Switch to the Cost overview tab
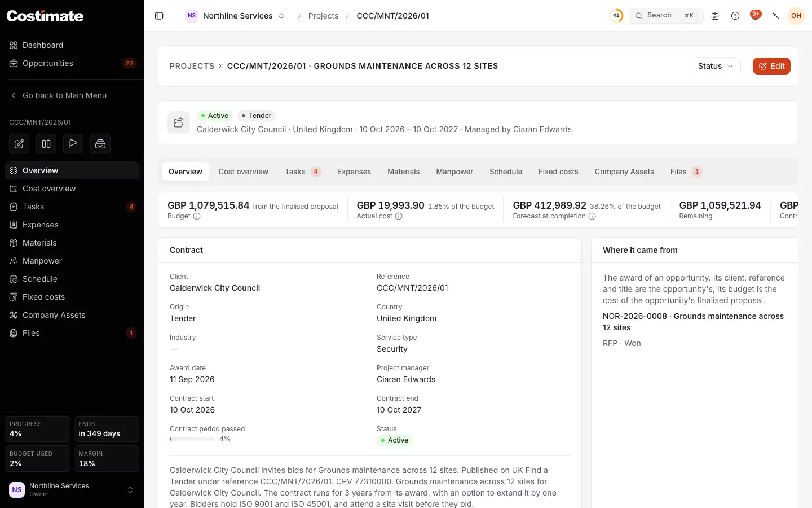 coord(244,172)
